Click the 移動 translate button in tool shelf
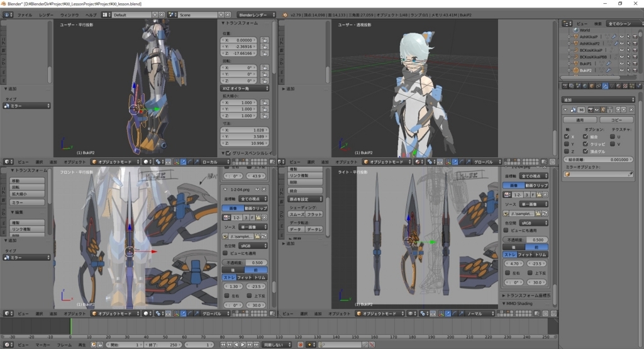This screenshot has height=349, width=644. 27,180
